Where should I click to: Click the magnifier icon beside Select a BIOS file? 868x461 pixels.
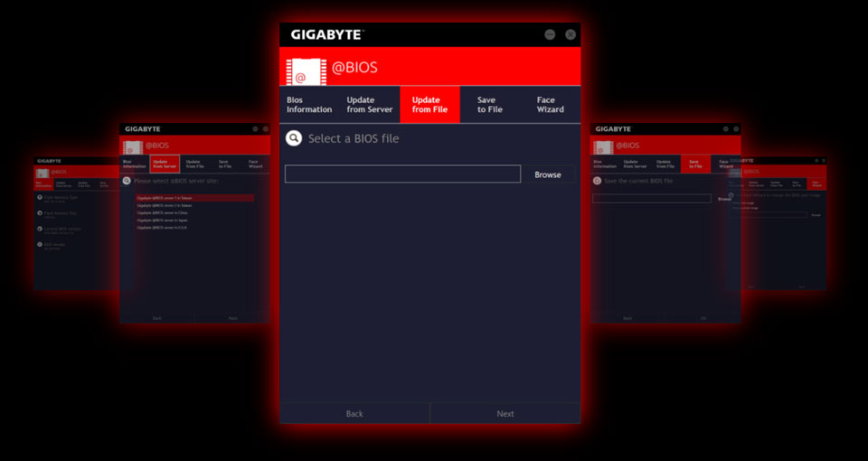click(x=293, y=138)
